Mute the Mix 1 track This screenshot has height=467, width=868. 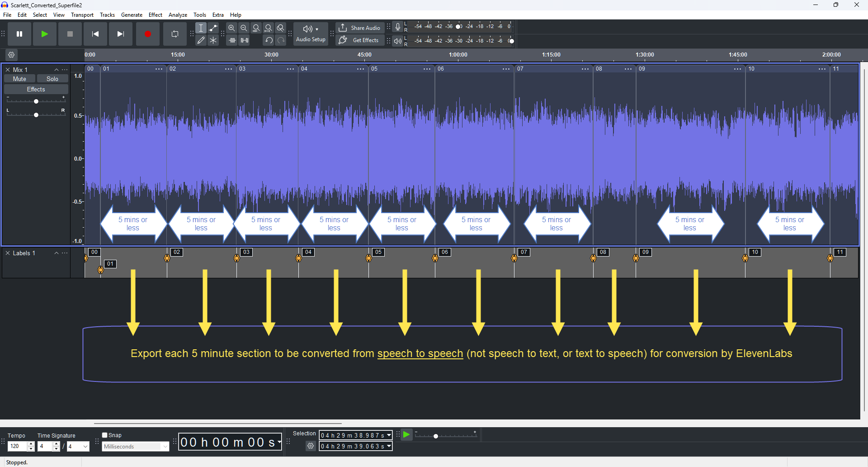[x=19, y=79]
